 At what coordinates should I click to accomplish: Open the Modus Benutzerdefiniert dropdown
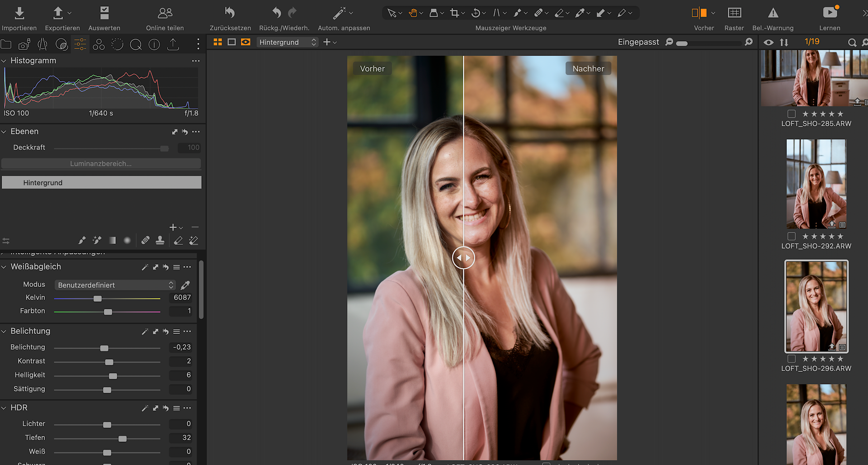(x=115, y=285)
